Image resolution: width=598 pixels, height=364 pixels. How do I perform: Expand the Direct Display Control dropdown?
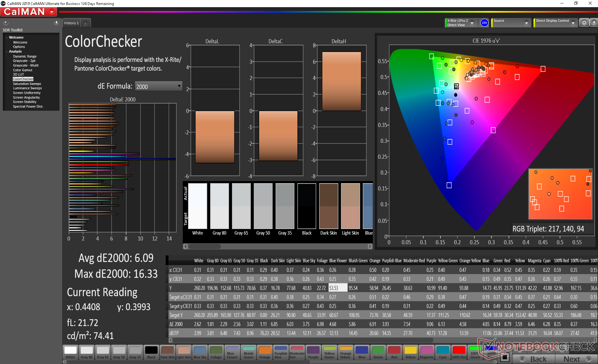click(572, 23)
